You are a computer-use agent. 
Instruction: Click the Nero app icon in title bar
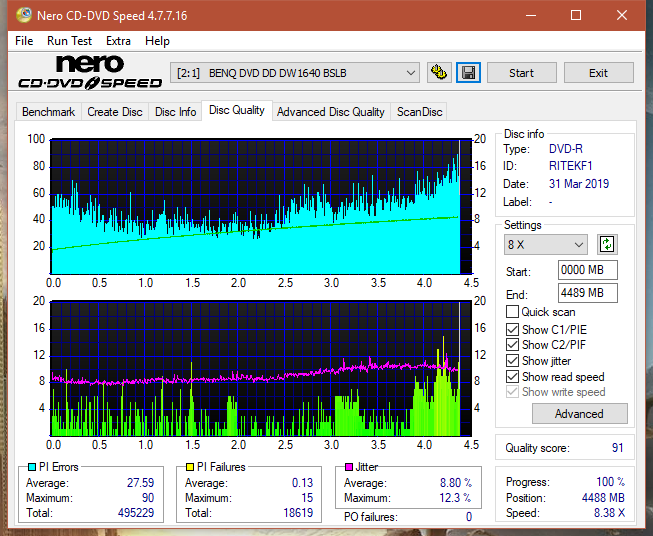click(24, 15)
